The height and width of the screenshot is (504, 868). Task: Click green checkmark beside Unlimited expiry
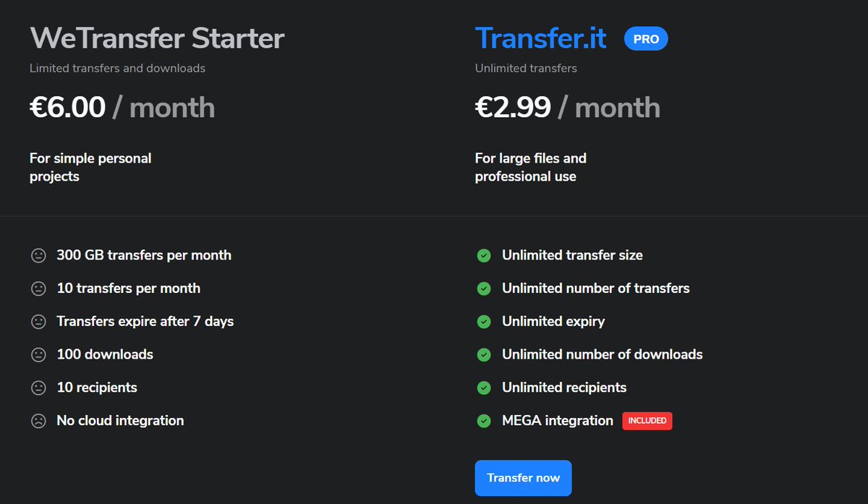point(484,322)
